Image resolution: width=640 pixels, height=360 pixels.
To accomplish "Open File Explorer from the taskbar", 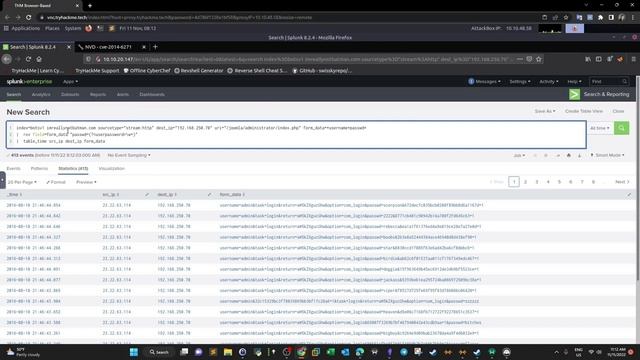I will pos(228,352).
